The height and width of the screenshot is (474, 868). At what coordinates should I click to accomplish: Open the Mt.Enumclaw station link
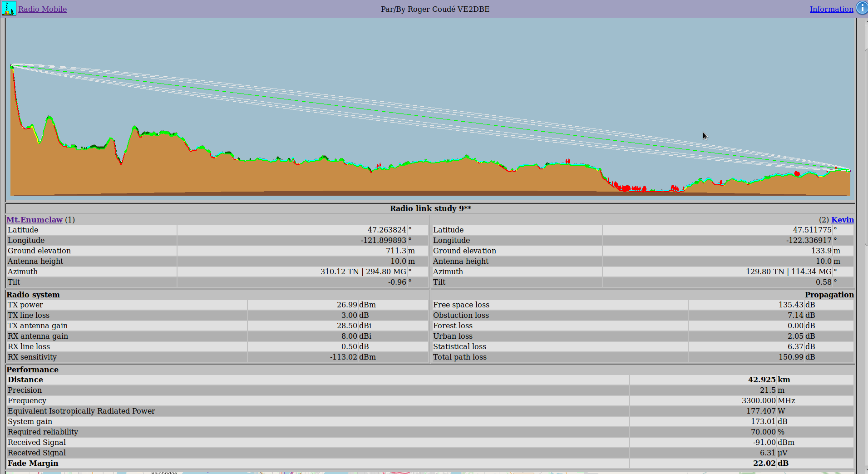pos(35,220)
